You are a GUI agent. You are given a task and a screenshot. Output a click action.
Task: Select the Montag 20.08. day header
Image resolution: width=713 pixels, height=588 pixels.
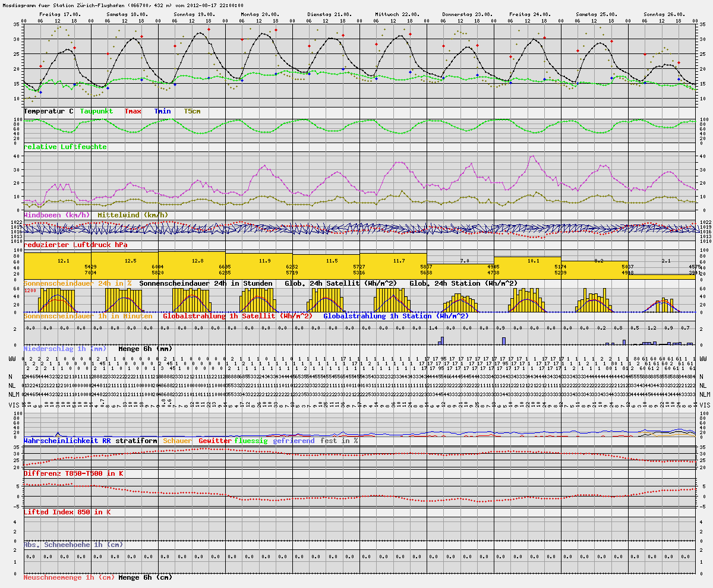[259, 13]
